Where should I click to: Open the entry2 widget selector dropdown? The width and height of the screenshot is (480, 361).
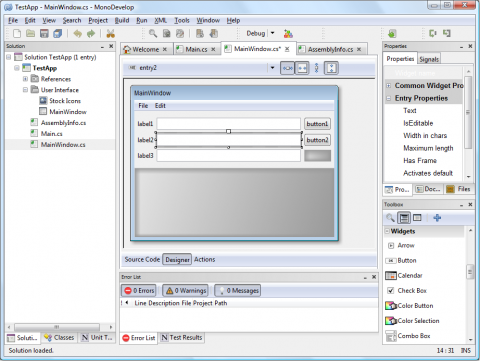coord(272,68)
